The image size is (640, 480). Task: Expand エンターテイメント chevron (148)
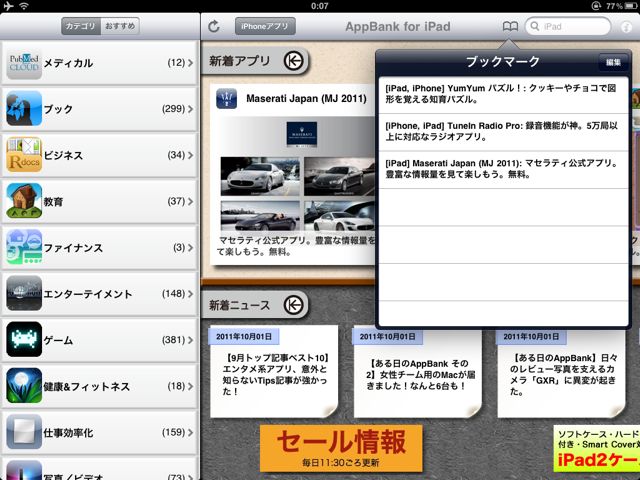tap(191, 293)
